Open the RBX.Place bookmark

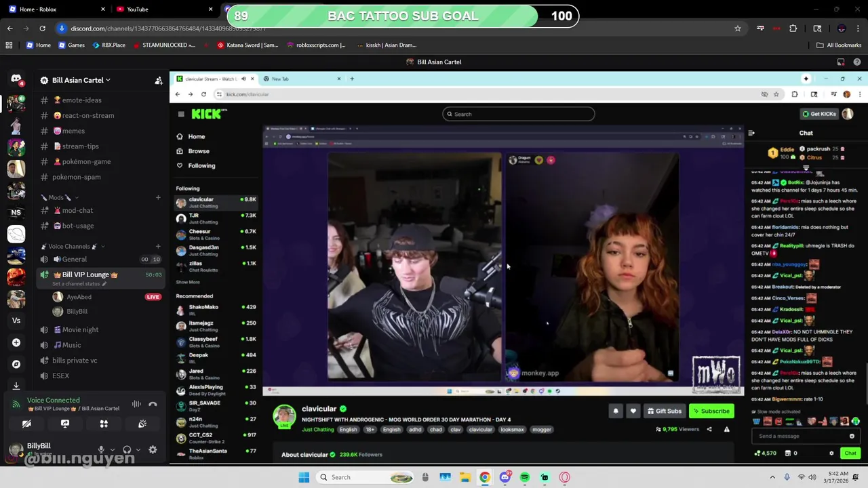click(x=109, y=45)
